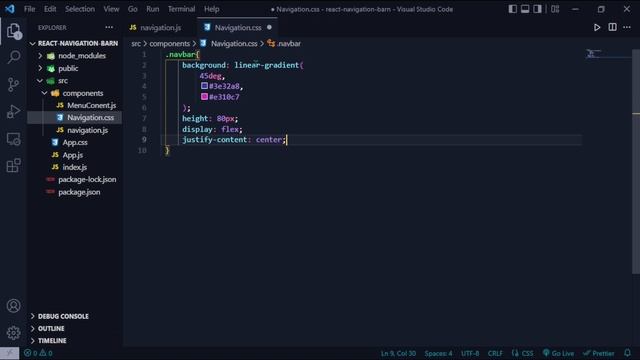Open Customize Layout icon
The width and height of the screenshot is (640, 360).
point(555,9)
